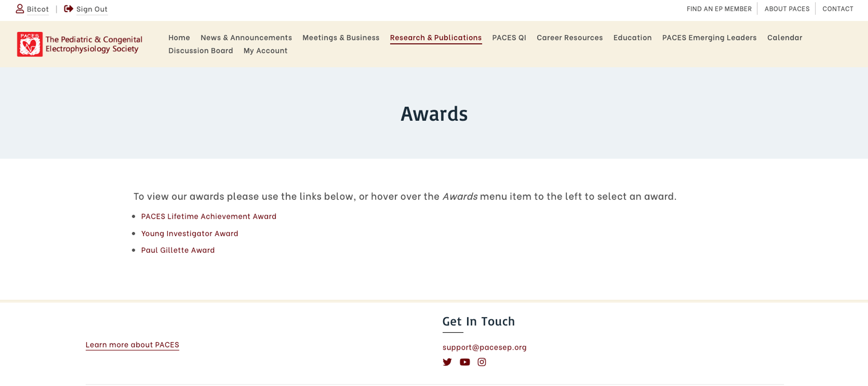Screen dimensions: 868x386
Task: Click the PACES heart logo
Action: click(x=30, y=44)
